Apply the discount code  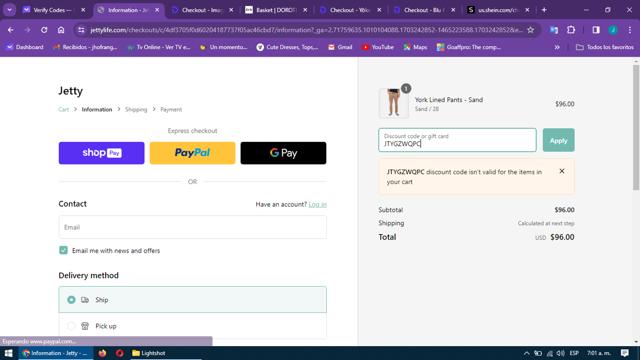coord(558,140)
